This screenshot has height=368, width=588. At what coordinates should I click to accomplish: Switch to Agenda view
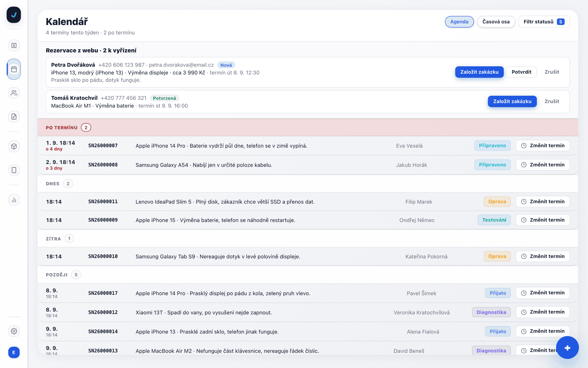(x=459, y=22)
